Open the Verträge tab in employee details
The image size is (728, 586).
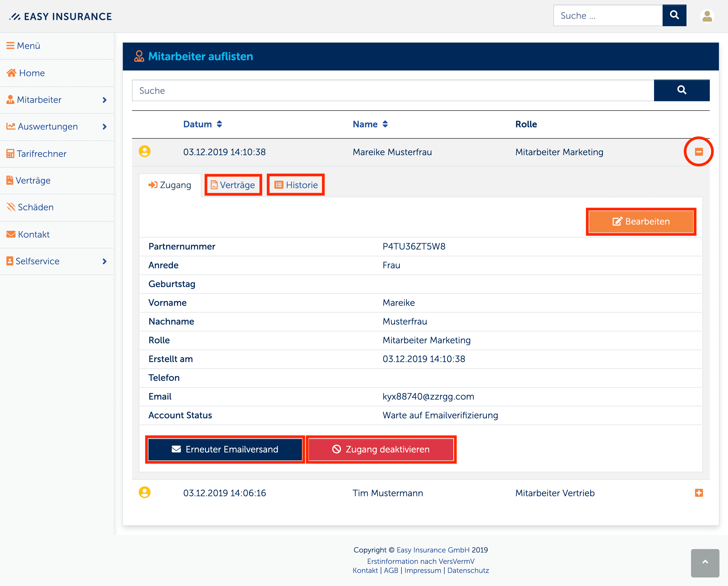pos(233,185)
